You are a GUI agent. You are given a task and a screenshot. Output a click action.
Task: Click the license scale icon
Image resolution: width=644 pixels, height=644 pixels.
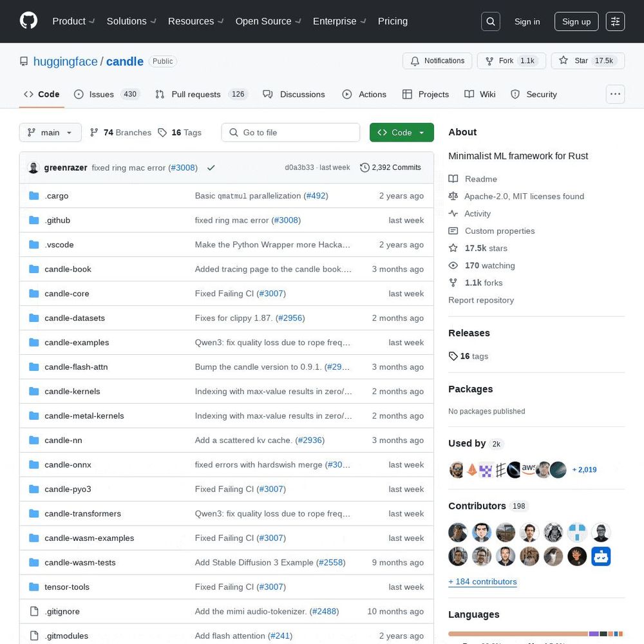(x=453, y=196)
